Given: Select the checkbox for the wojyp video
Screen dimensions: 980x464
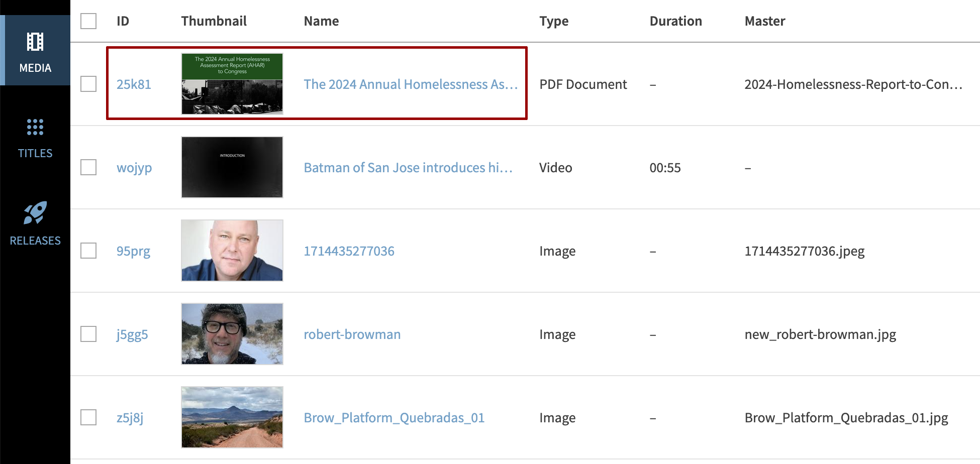Looking at the screenshot, I should point(88,167).
